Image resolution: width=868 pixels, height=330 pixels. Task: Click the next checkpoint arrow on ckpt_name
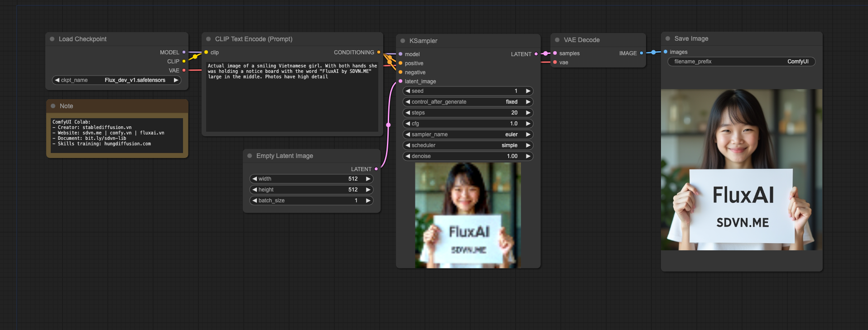pos(176,80)
